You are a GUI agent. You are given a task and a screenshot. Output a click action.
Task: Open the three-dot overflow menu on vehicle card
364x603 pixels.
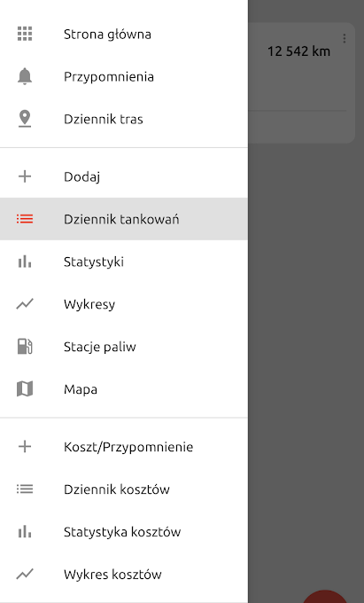tap(344, 38)
